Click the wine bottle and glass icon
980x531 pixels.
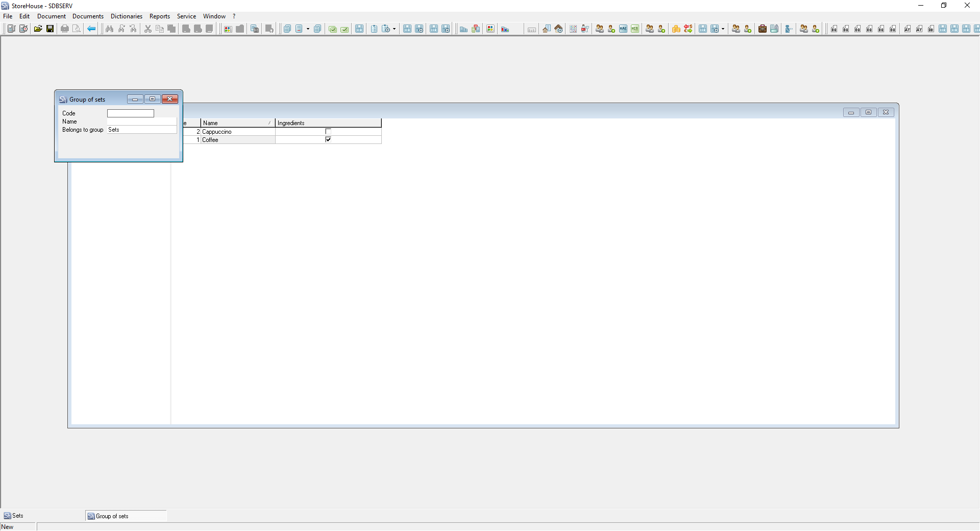click(585, 29)
